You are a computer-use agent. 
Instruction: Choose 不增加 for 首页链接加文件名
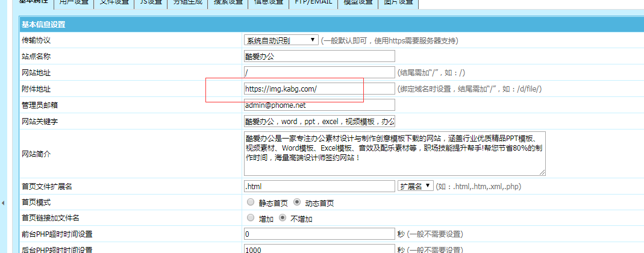click(x=283, y=217)
